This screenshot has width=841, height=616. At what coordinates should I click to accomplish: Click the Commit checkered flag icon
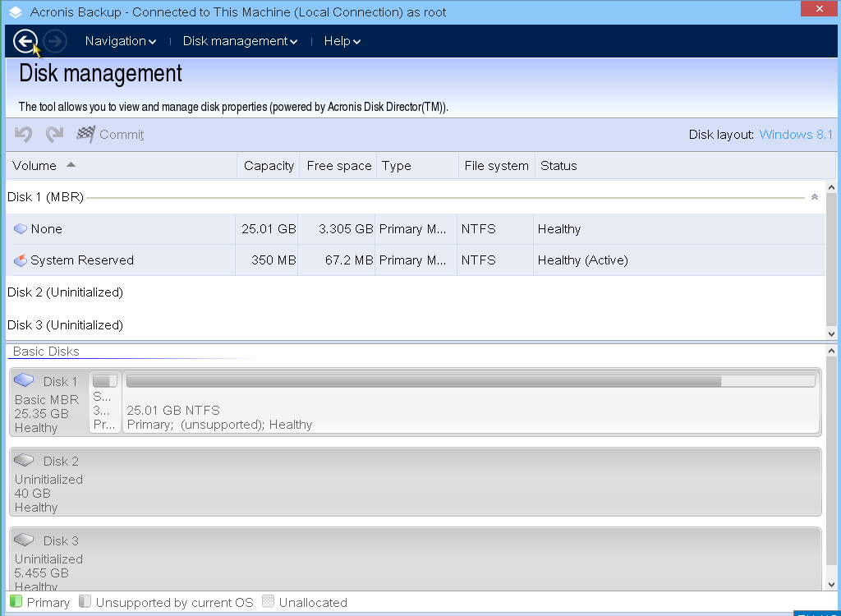pos(85,134)
